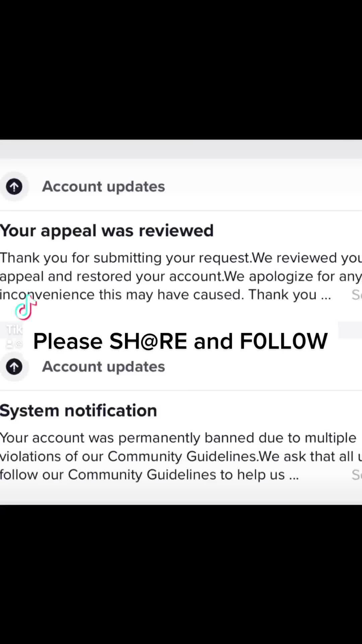The width and height of the screenshot is (362, 644).
Task: Open the 'Your appeal was reviewed' notification title
Action: 107,230
